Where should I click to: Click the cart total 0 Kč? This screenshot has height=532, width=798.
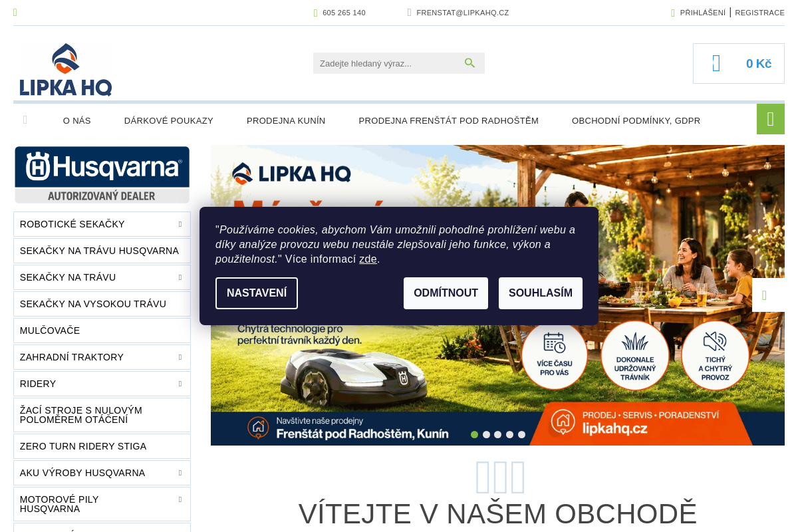[759, 64]
